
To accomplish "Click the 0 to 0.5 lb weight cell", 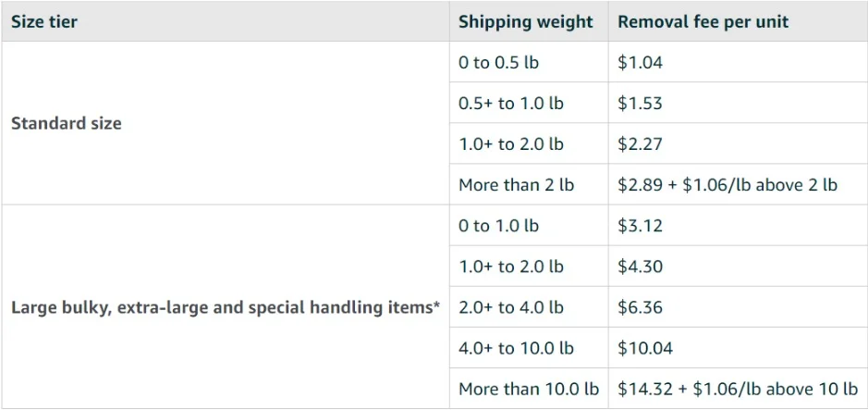I will point(500,63).
